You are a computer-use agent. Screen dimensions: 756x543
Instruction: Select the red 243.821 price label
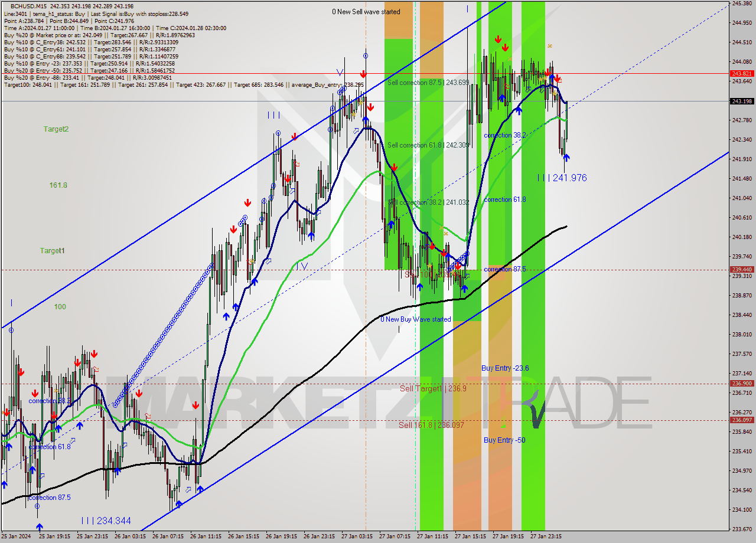pyautogui.click(x=742, y=74)
